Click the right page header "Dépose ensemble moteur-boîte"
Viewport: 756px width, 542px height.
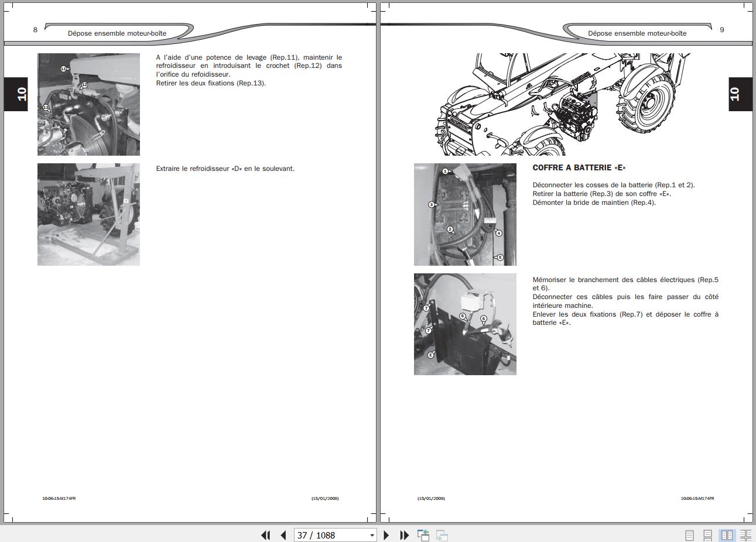(x=637, y=33)
